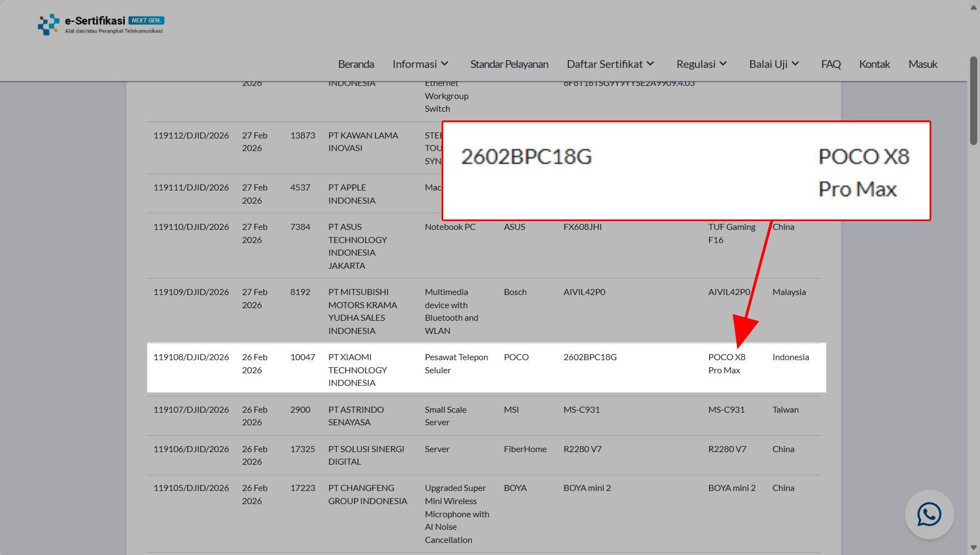Click the Taiwan country cell
The width and height of the screenshot is (980, 555).
tap(786, 409)
